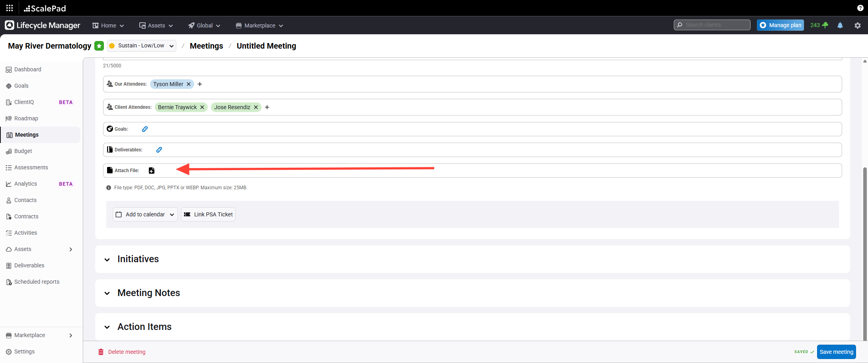
Task: Expand the Meeting Notes section
Action: [x=107, y=293]
